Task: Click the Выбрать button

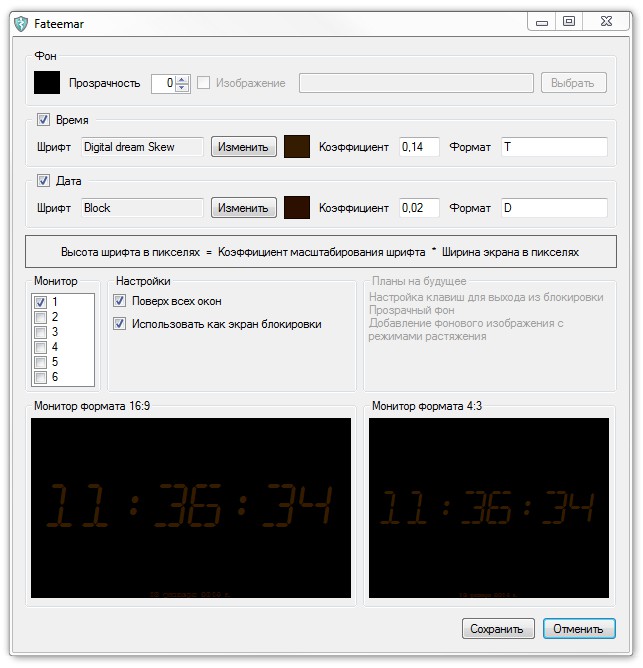Action: pyautogui.click(x=574, y=83)
